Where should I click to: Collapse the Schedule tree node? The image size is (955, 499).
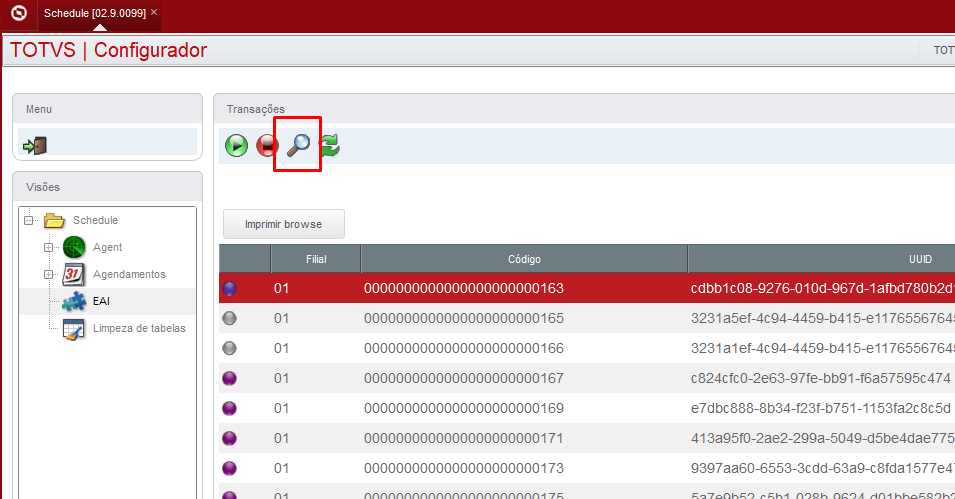[29, 220]
